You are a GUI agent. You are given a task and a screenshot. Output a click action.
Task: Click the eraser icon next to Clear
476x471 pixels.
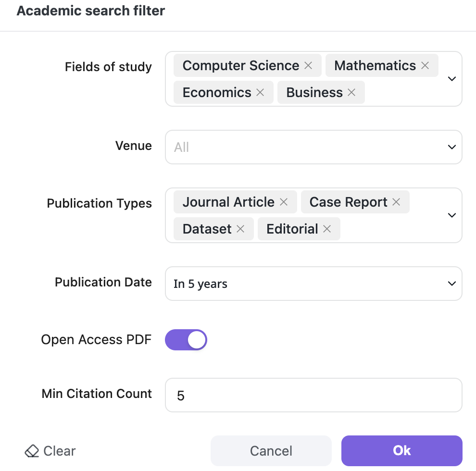coord(32,451)
